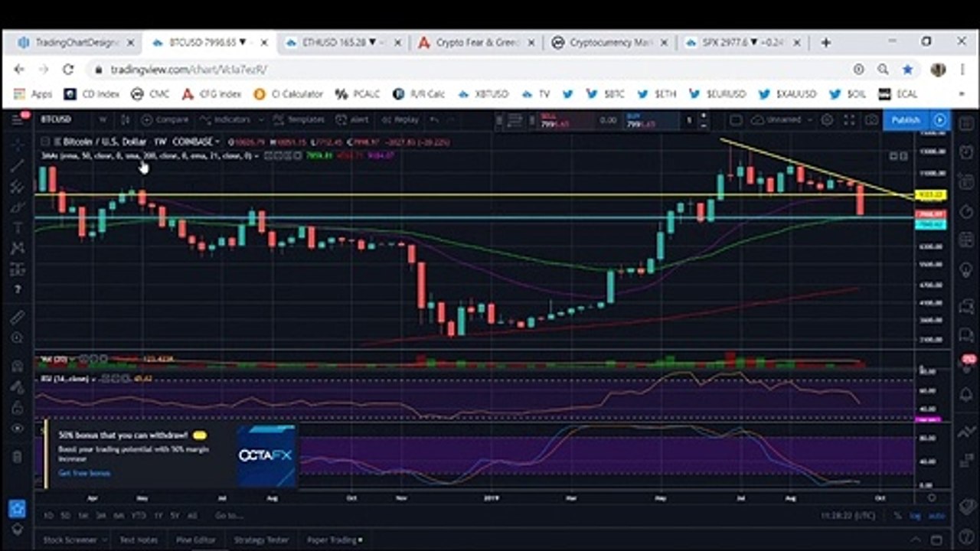The width and height of the screenshot is (980, 551).
Task: Take a chart snapshot camera icon
Action: [x=871, y=120]
